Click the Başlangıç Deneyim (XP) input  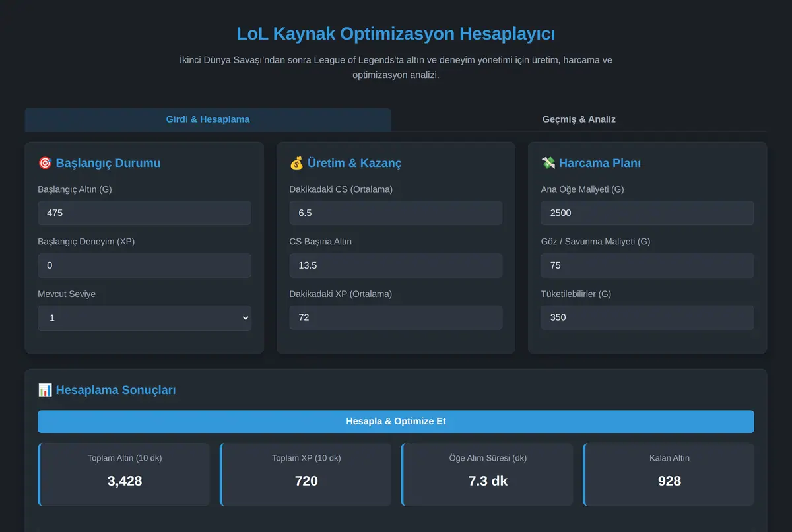point(145,265)
